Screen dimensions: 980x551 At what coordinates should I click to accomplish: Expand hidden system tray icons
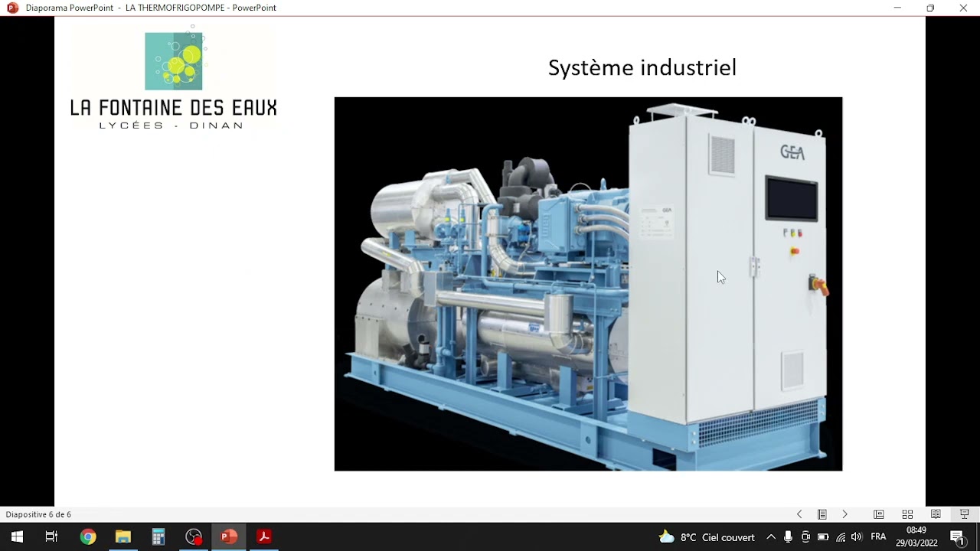tap(771, 537)
